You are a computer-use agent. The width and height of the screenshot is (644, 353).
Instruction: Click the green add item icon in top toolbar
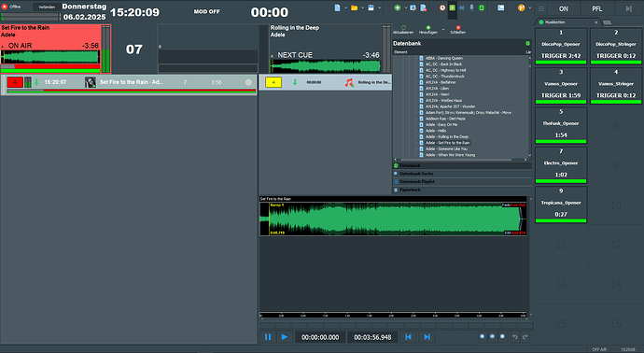tap(398, 7)
